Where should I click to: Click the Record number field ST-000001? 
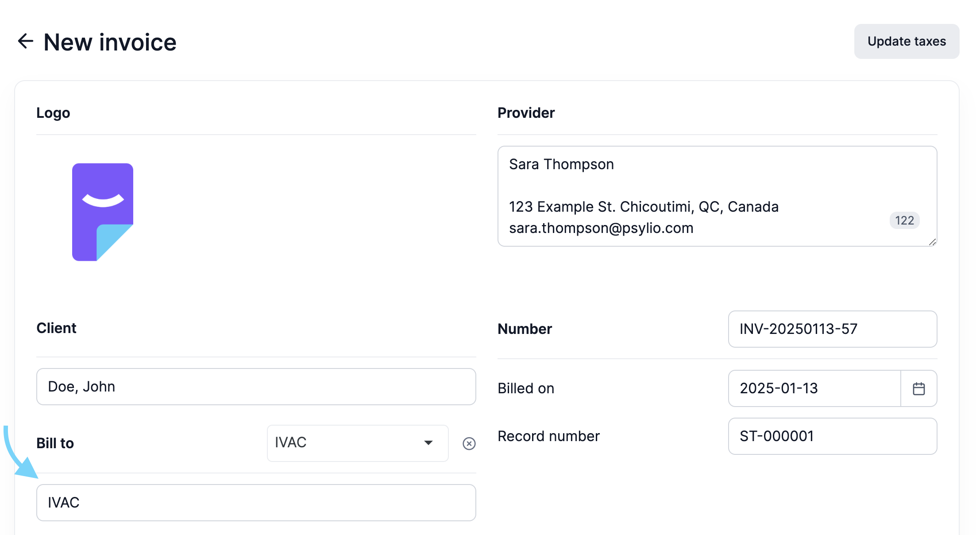click(x=832, y=436)
